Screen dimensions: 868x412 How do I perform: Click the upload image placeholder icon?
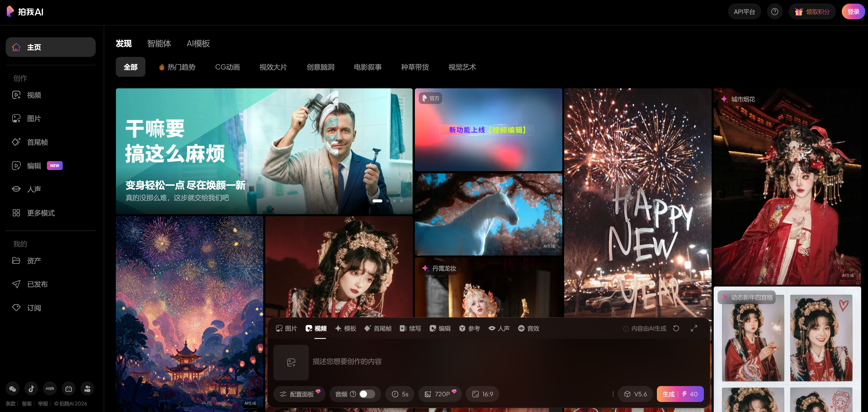[291, 363]
